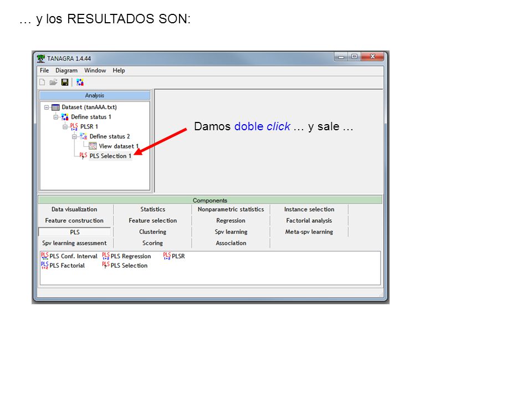Switch to the Clustering component tab
This screenshot has width=532, height=399.
pyautogui.click(x=153, y=232)
